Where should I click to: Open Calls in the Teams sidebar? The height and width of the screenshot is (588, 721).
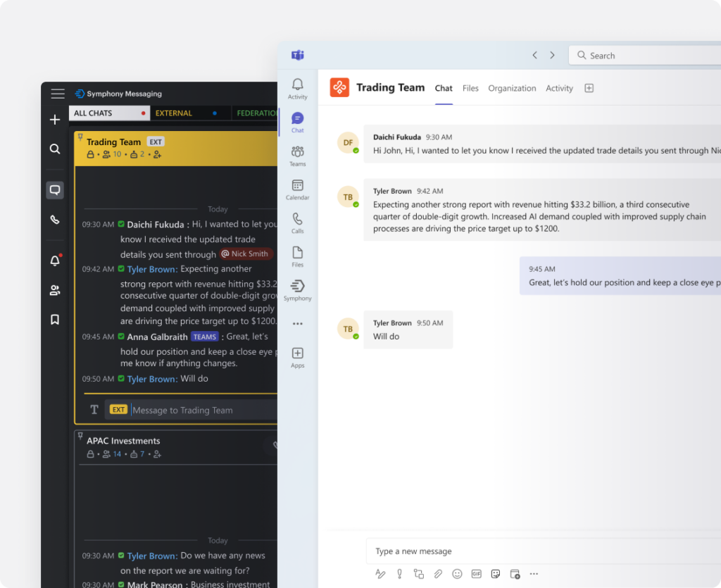(297, 223)
